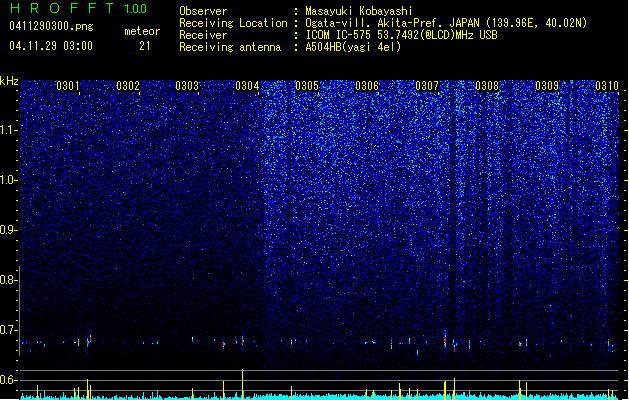Viewport: 629px width, 400px height.
Task: Click the 0309 time marker
Action: pyautogui.click(x=547, y=86)
